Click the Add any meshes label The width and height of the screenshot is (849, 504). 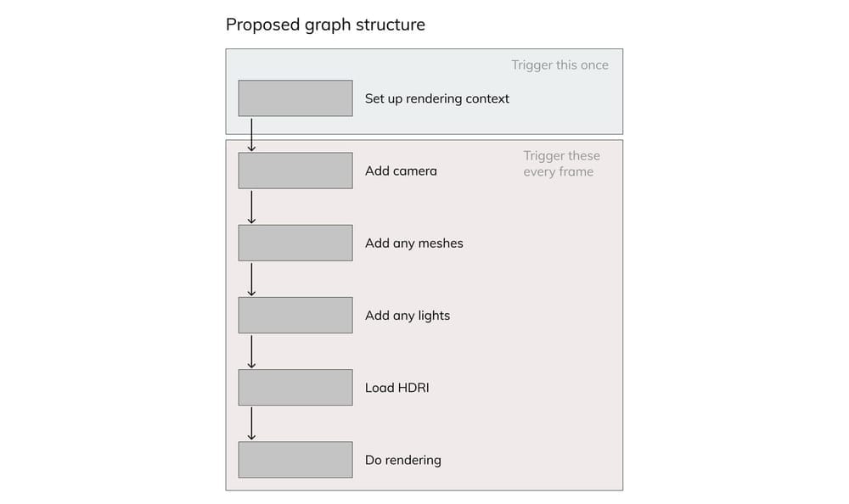click(413, 243)
